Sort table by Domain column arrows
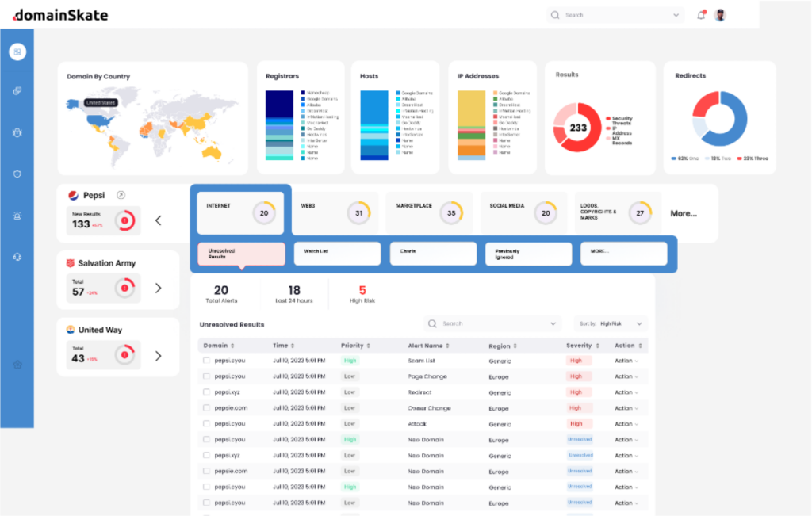Viewport: 812px width, 516px height. (x=232, y=346)
